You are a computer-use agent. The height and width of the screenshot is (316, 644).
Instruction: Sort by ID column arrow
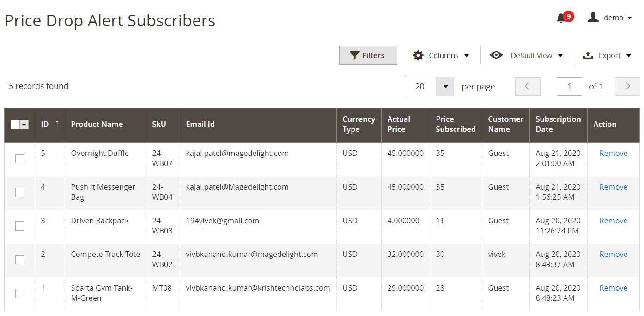[57, 124]
